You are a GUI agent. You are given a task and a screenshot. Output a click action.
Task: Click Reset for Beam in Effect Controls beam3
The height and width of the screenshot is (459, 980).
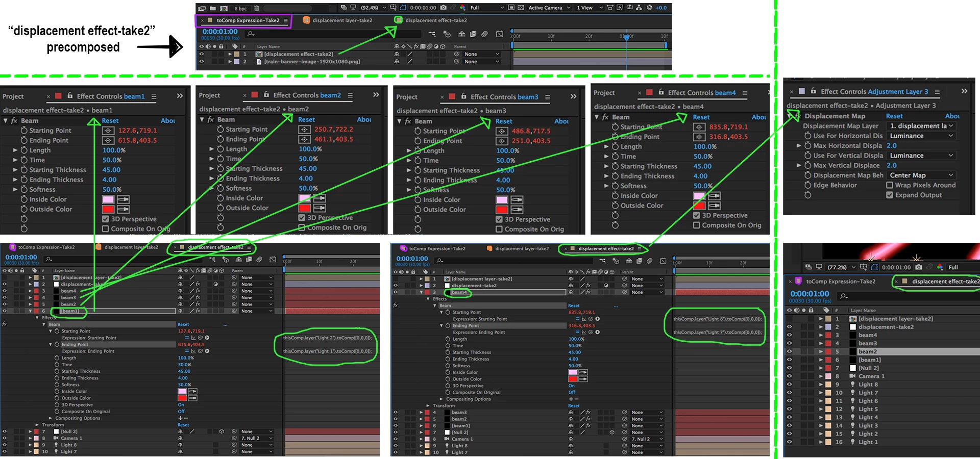504,121
